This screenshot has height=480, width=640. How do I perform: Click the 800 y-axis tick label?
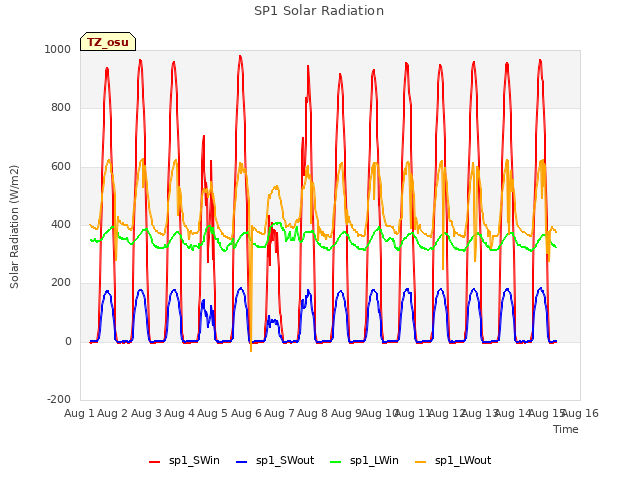pos(61,108)
